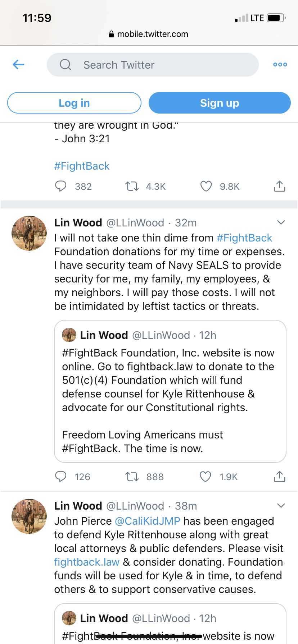Tap the back arrow icon
The height and width of the screenshot is (644, 298).
pos(18,65)
